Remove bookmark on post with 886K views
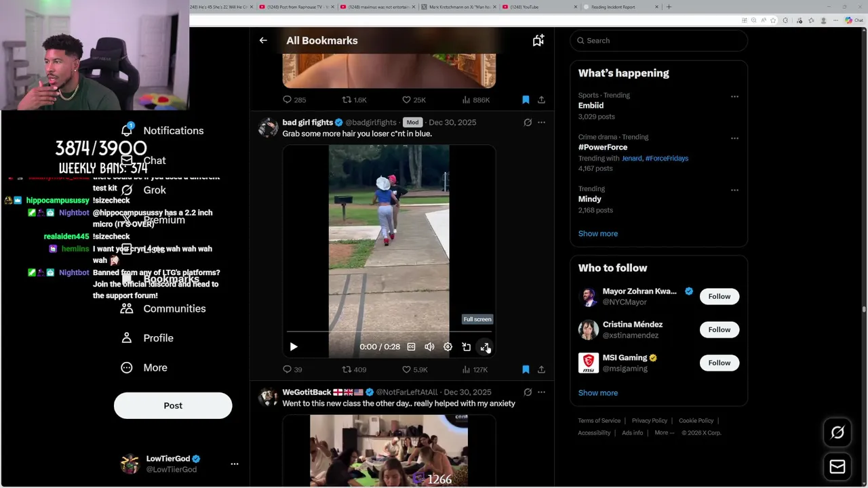The width and height of the screenshot is (868, 488). [x=526, y=100]
